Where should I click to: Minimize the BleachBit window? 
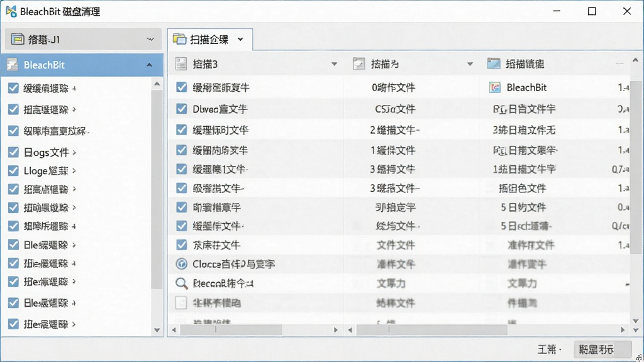pos(557,11)
